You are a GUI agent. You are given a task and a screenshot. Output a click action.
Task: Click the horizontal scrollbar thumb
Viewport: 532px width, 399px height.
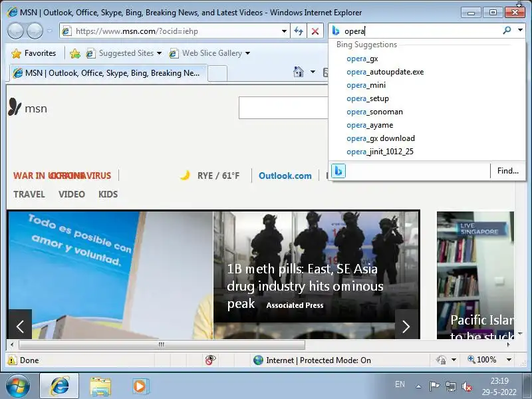coord(162,344)
